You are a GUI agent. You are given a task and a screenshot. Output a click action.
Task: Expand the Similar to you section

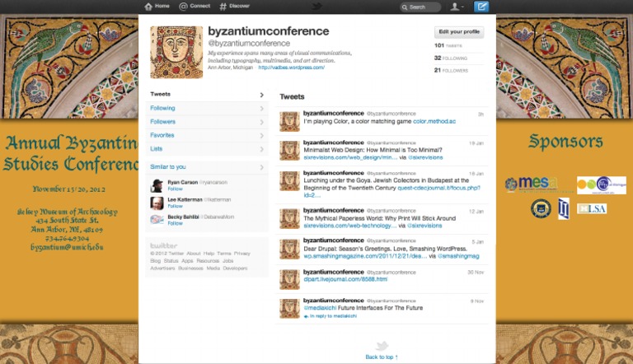[x=207, y=167]
